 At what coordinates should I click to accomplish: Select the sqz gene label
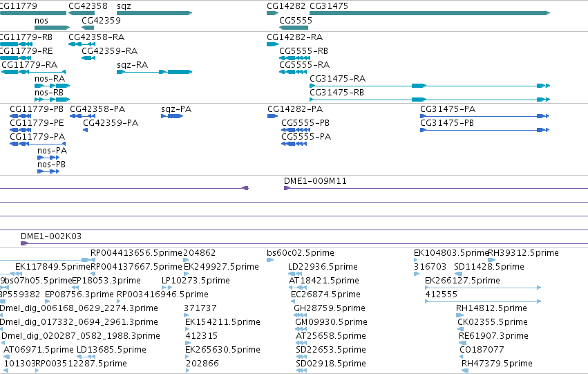click(x=124, y=6)
